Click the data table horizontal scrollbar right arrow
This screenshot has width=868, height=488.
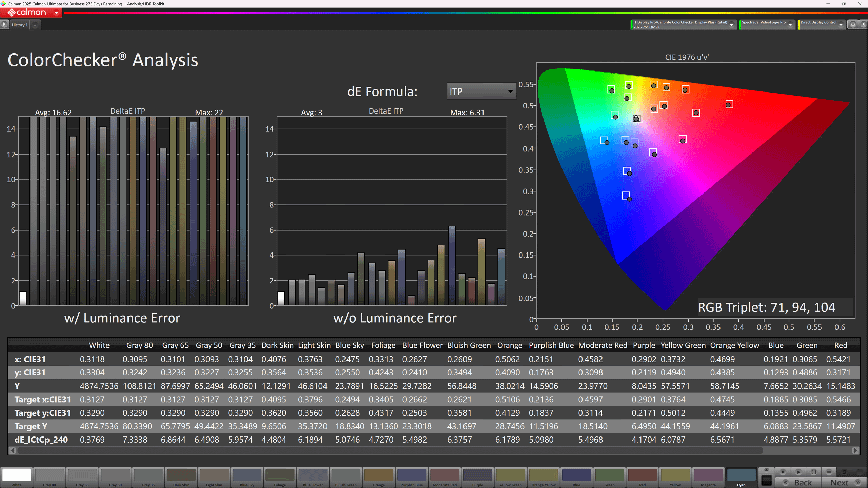[x=855, y=450]
